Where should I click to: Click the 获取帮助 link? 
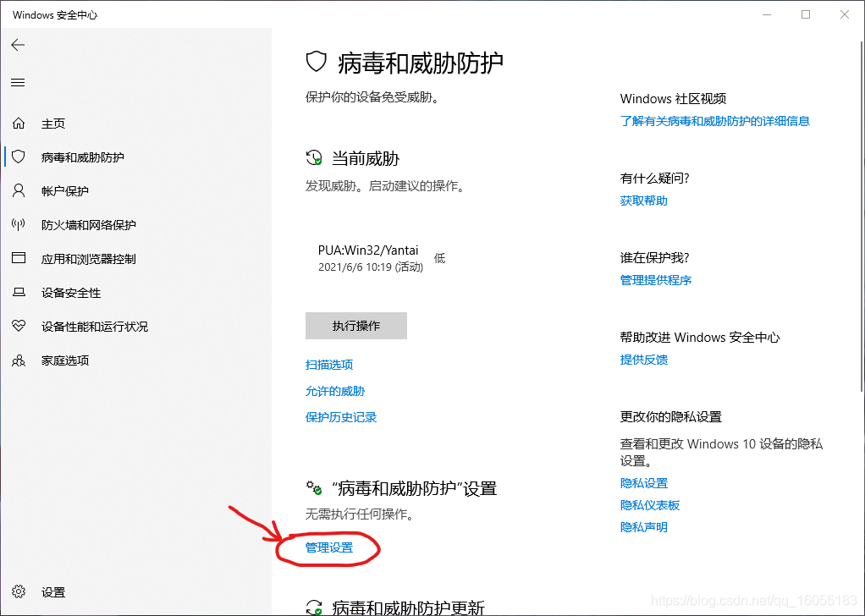pos(644,201)
